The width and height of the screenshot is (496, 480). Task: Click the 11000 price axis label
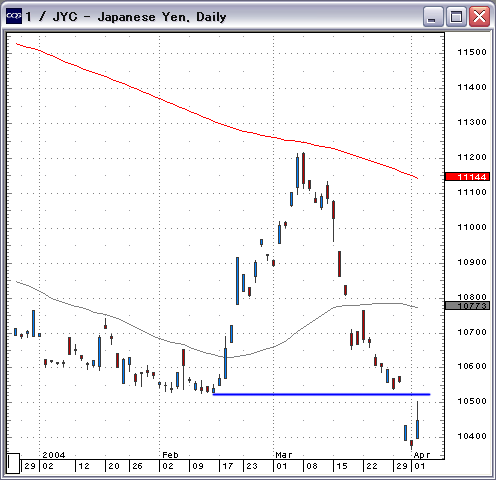coord(472,227)
